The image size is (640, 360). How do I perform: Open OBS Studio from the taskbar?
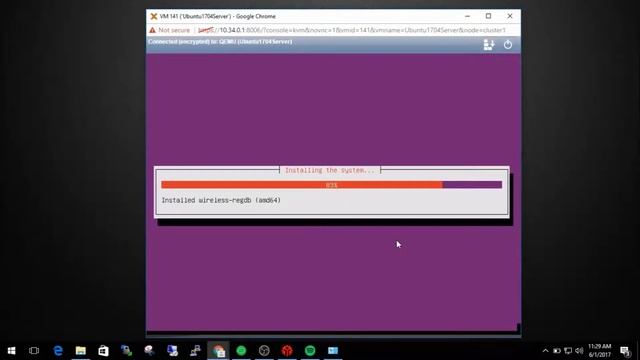264,351
